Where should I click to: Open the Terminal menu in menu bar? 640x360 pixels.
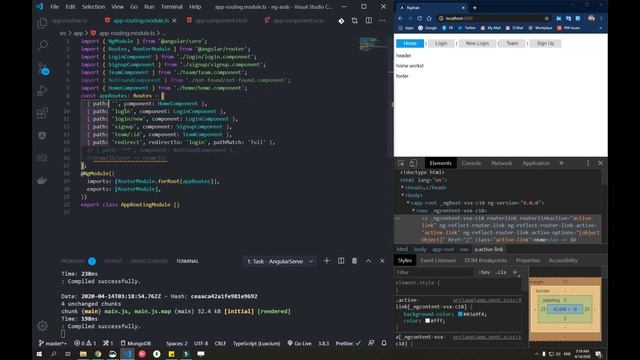point(171,7)
